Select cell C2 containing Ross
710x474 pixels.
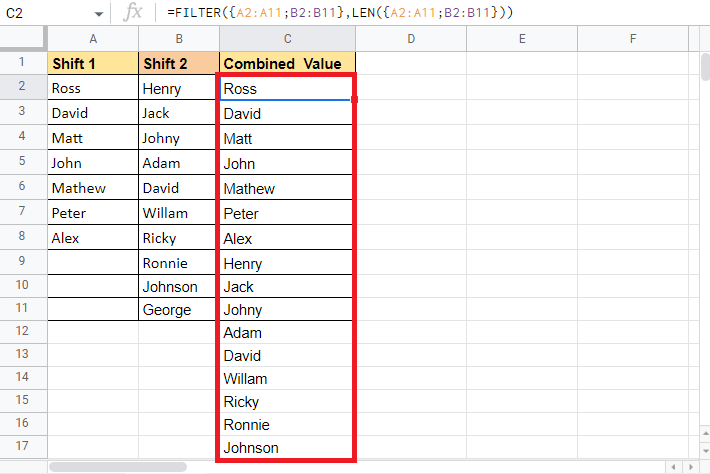point(286,88)
